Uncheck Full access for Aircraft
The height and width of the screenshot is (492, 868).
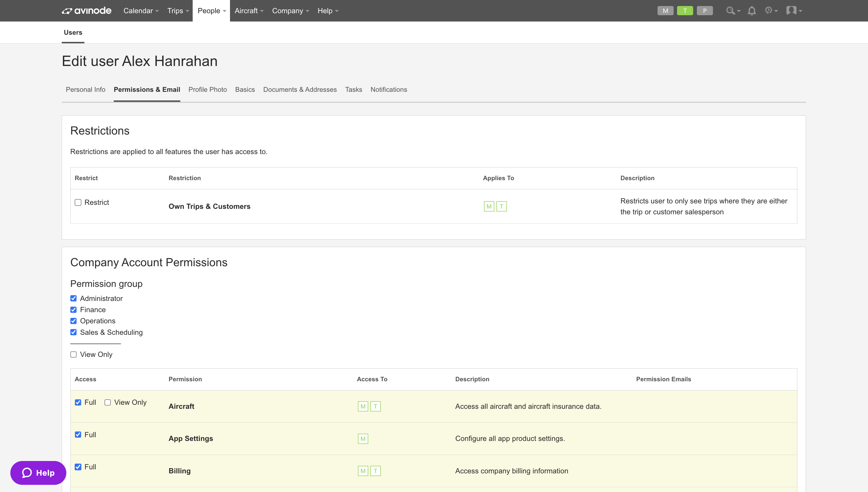coord(78,402)
